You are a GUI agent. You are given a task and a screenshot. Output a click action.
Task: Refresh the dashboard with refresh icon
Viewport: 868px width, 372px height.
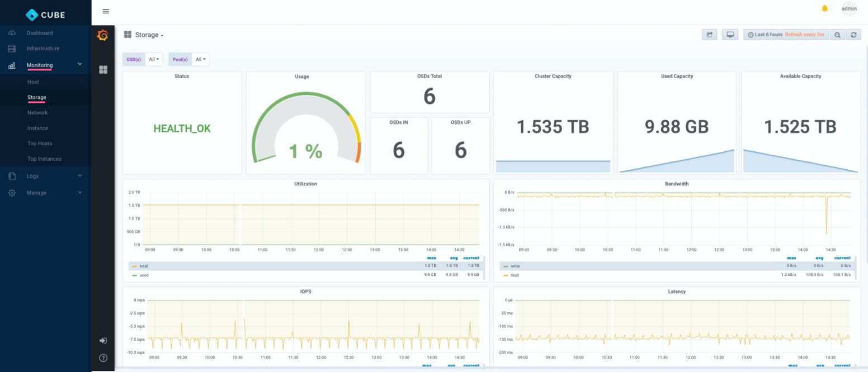coord(853,35)
